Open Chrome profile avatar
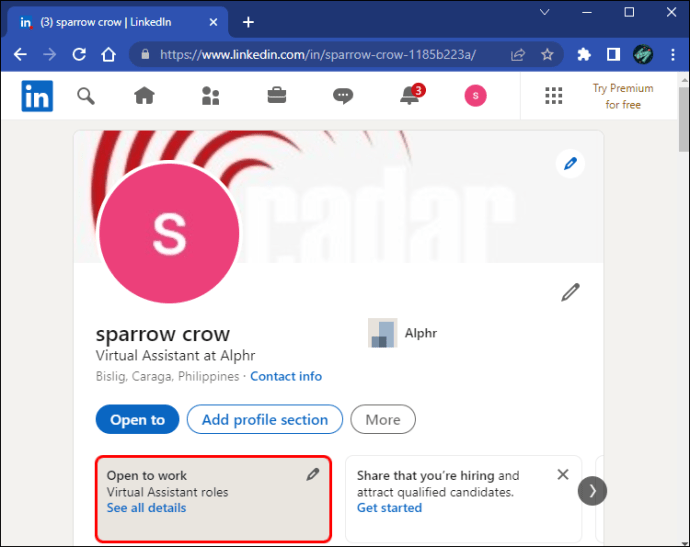The image size is (690, 547). pos(643,55)
